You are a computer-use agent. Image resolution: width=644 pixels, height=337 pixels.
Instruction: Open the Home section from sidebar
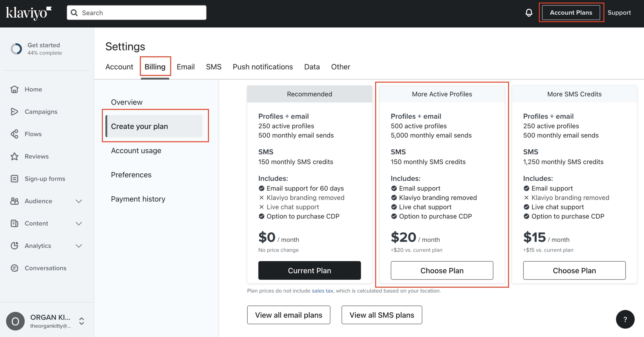pyautogui.click(x=33, y=89)
